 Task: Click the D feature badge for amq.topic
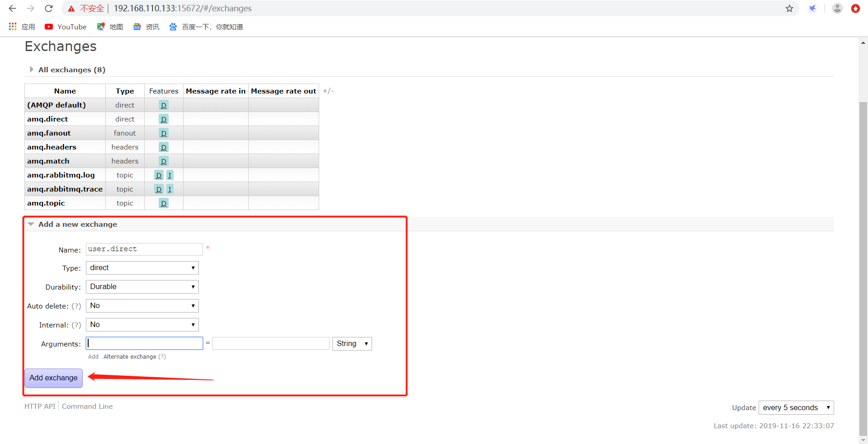(164, 203)
